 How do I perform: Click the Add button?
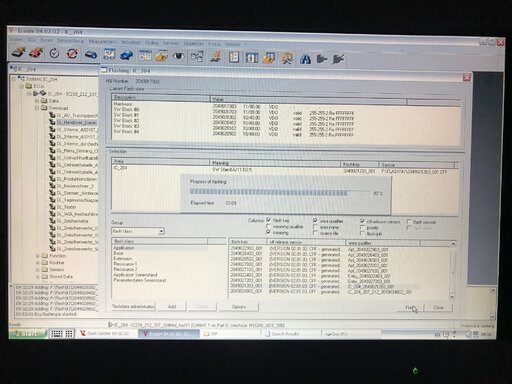pos(172,306)
